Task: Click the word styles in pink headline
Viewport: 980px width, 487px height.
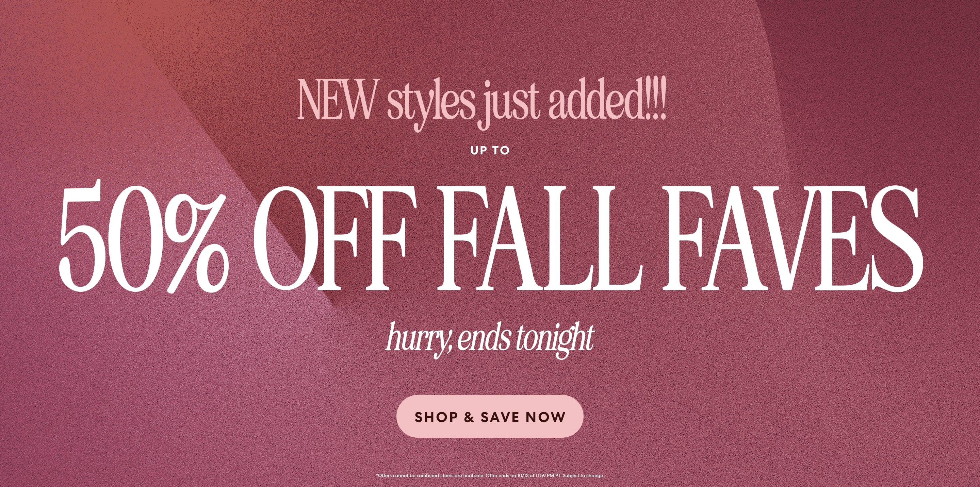Action: 431,103
